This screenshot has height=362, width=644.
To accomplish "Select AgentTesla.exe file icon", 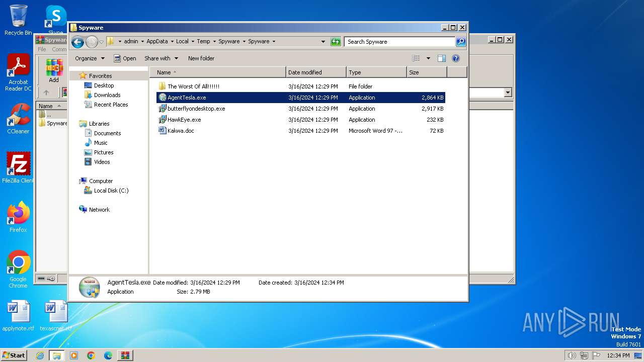I will (x=163, y=98).
